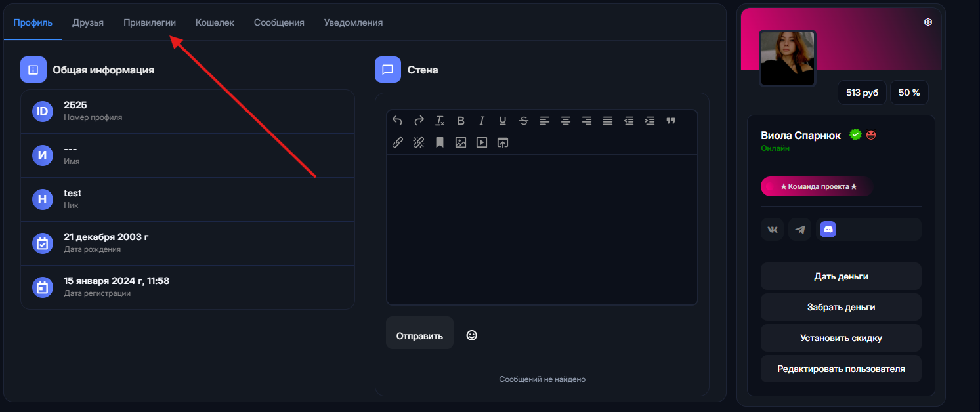This screenshot has width=980, height=412.
Task: Click the clear formatting icon
Action: pos(440,121)
